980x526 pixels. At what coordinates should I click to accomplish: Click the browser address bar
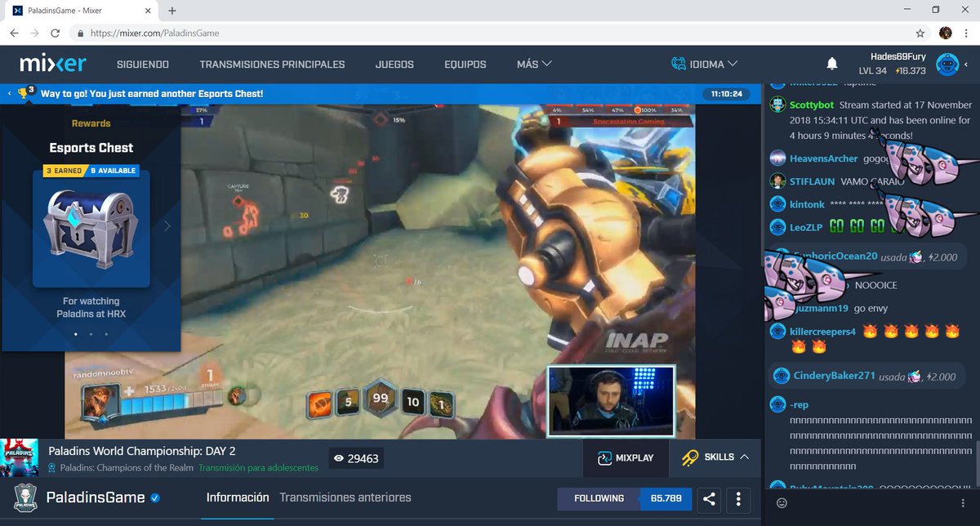490,33
